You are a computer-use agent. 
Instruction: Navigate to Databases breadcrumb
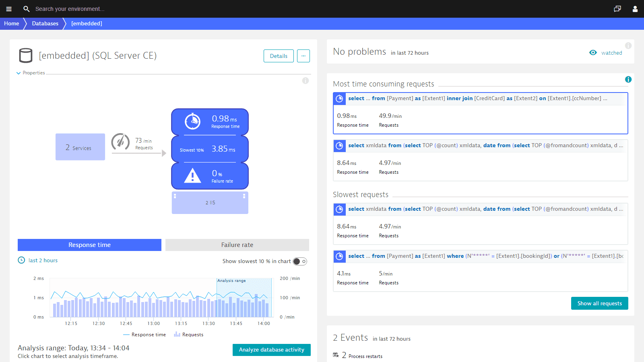click(x=45, y=24)
